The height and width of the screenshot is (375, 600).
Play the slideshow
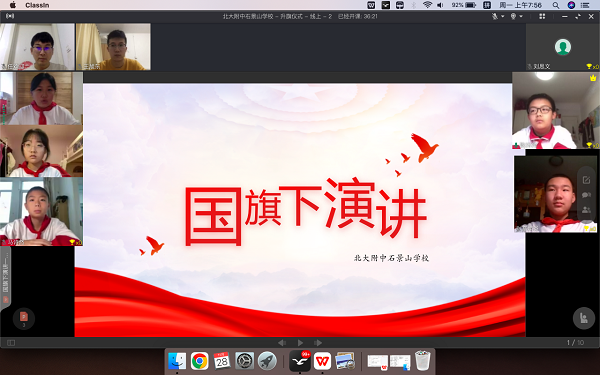point(300,342)
